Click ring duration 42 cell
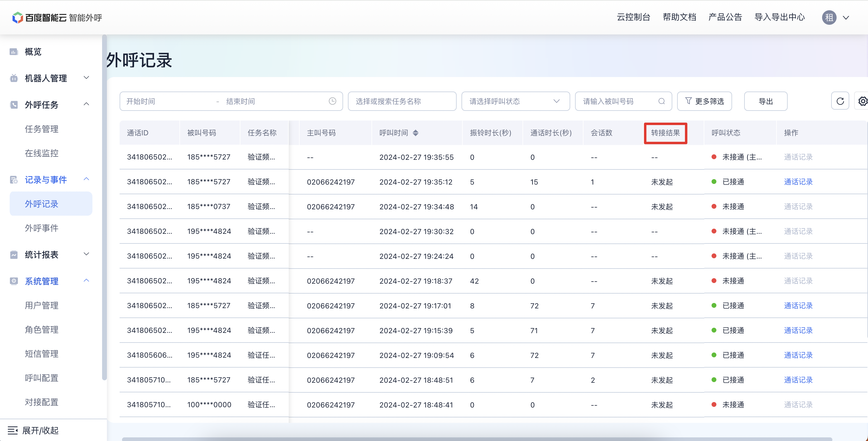868x441 pixels. click(x=474, y=281)
